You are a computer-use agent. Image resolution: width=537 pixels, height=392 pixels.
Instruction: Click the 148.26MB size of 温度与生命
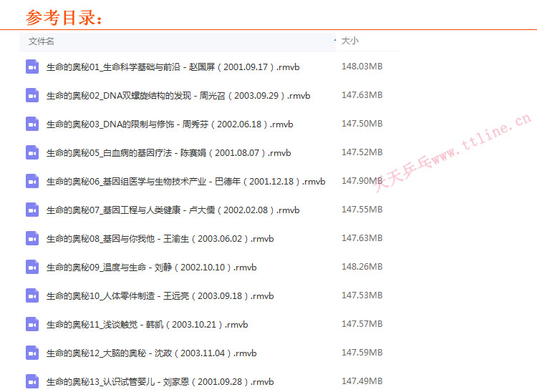[x=362, y=267]
